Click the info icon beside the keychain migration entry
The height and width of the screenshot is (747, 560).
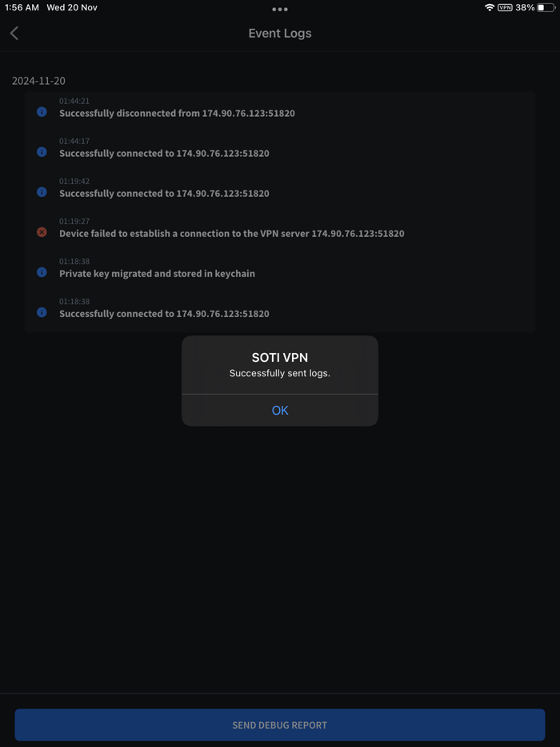pos(42,272)
